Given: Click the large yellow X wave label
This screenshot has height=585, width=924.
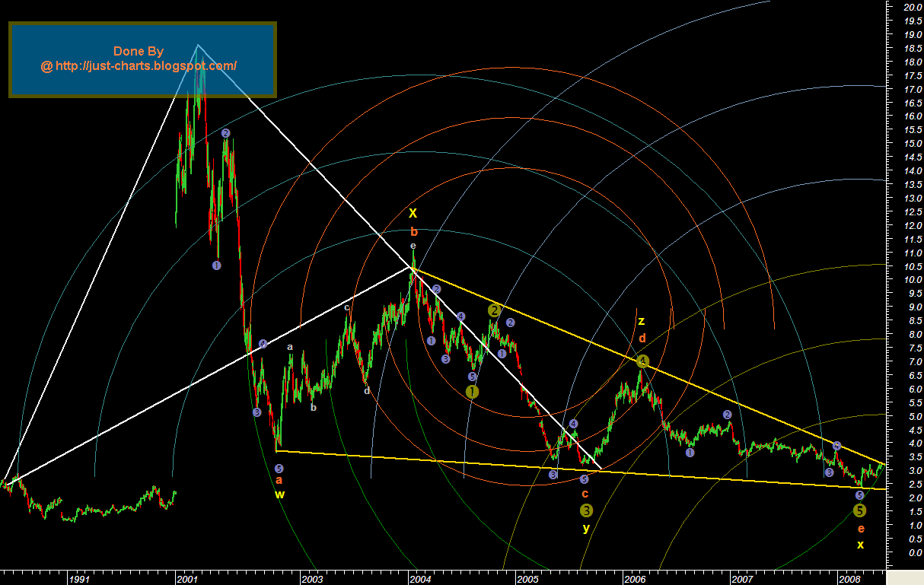Looking at the screenshot, I should [x=413, y=213].
